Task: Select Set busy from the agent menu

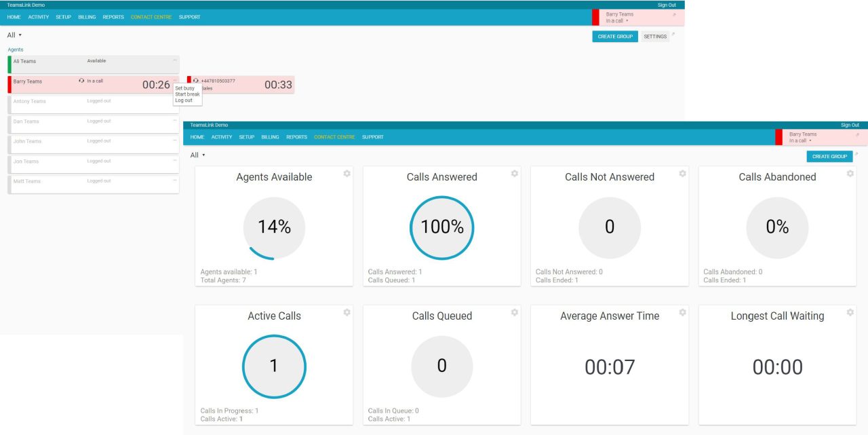Action: 185,88
